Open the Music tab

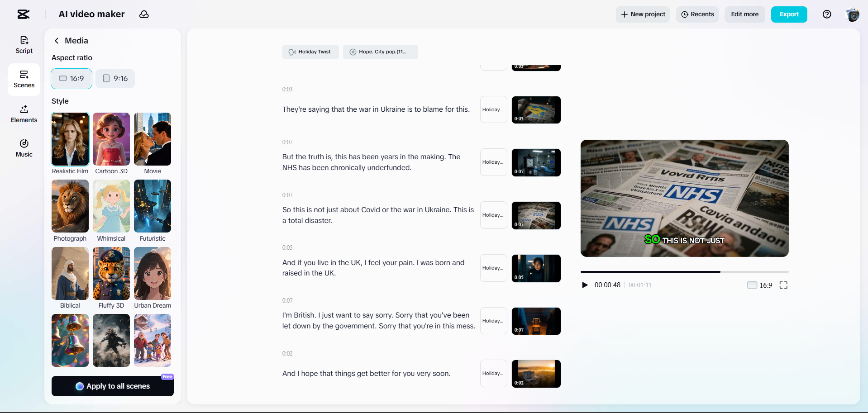[x=24, y=148]
